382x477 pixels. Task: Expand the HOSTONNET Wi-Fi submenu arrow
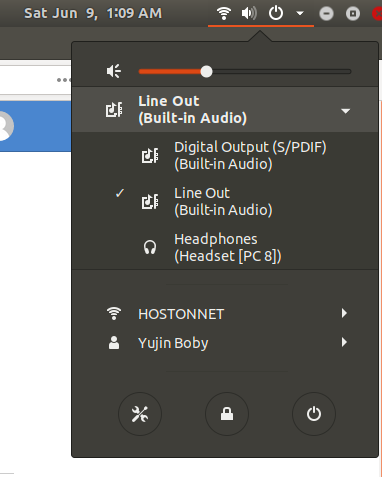coord(344,313)
